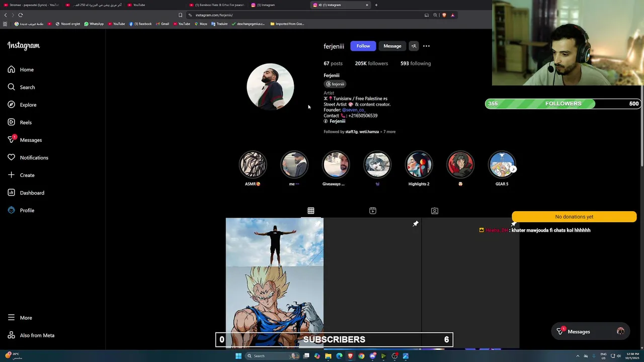Switch to the posts grid tab
Viewport: 644px width, 362px height.
[x=311, y=211]
